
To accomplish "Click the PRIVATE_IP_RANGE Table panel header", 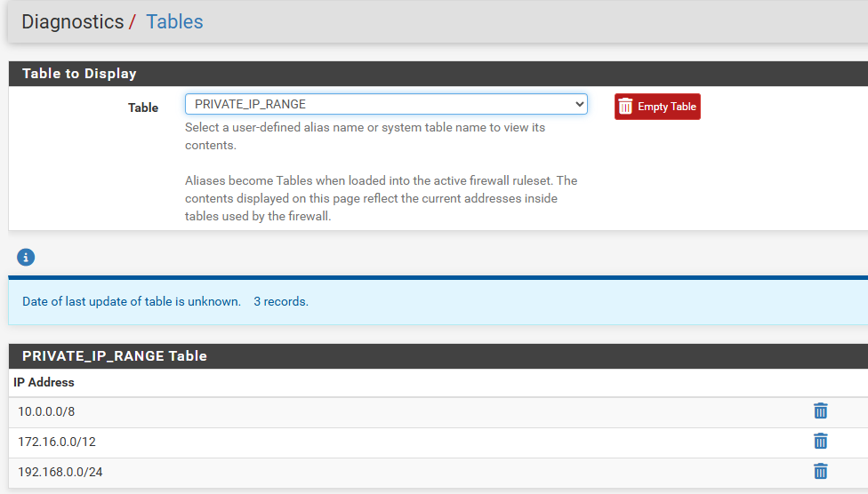I will pyautogui.click(x=115, y=356).
